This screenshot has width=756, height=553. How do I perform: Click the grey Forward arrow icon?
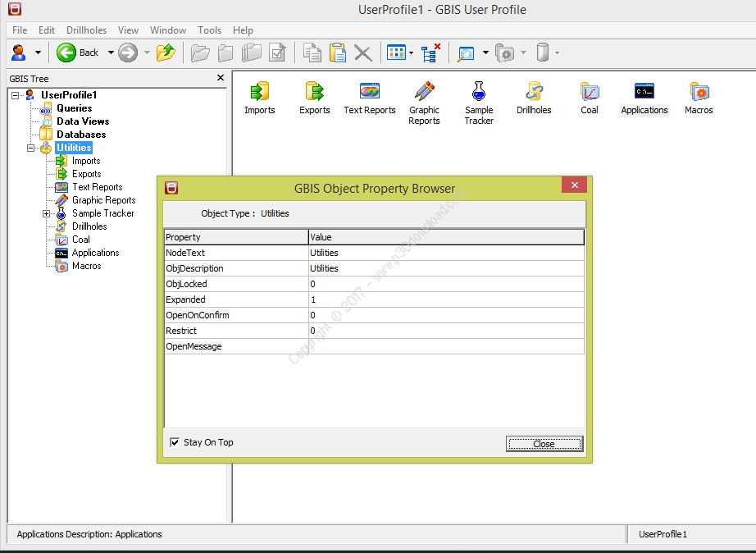pos(128,53)
